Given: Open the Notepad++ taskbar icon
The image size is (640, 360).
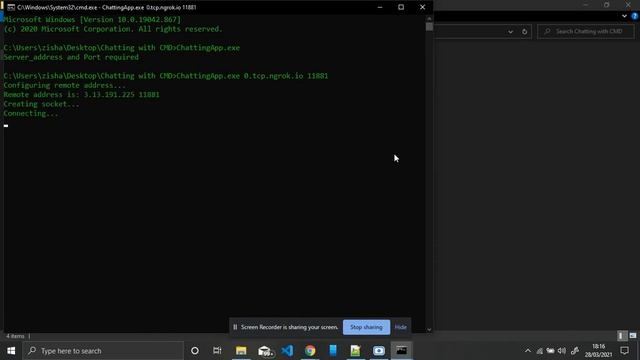Looking at the screenshot, I should (x=356, y=351).
